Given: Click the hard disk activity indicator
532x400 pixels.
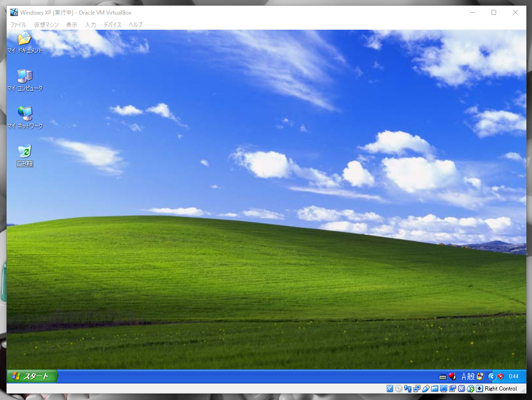Looking at the screenshot, I should click(390, 389).
